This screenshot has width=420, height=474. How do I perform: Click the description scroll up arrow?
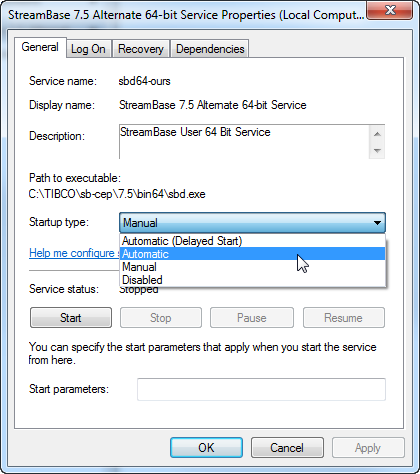pos(377,134)
